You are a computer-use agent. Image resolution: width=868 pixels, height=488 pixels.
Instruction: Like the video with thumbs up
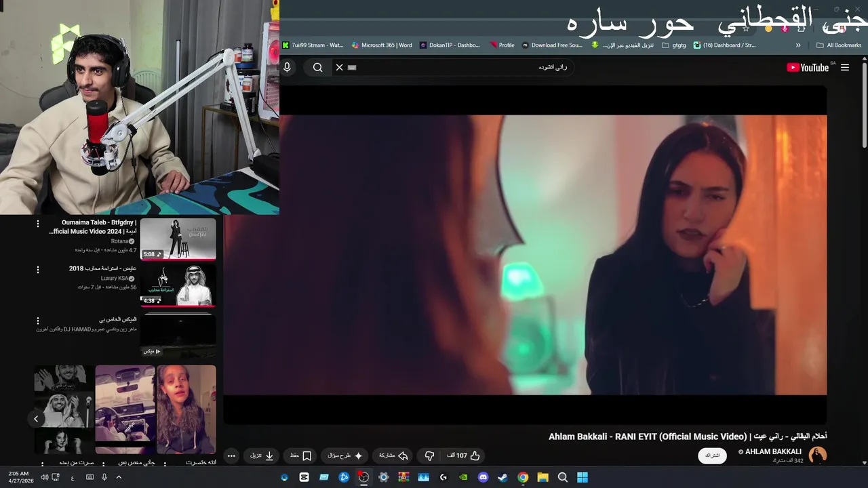coord(465,455)
